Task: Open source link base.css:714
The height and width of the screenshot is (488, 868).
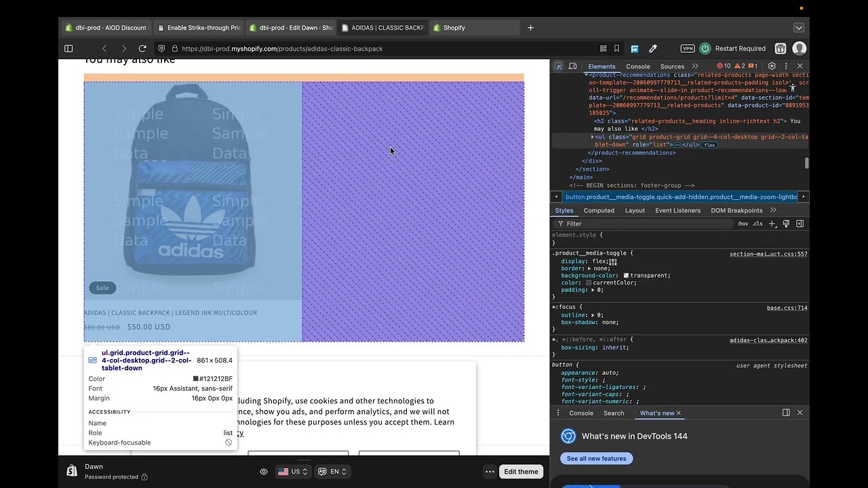Action: click(787, 308)
